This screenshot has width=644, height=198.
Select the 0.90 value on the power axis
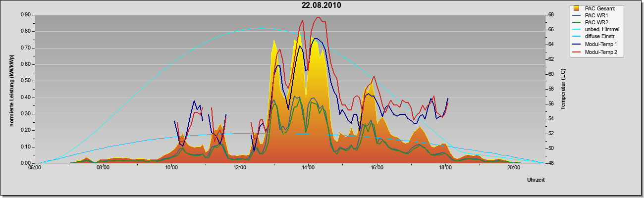tap(25, 15)
